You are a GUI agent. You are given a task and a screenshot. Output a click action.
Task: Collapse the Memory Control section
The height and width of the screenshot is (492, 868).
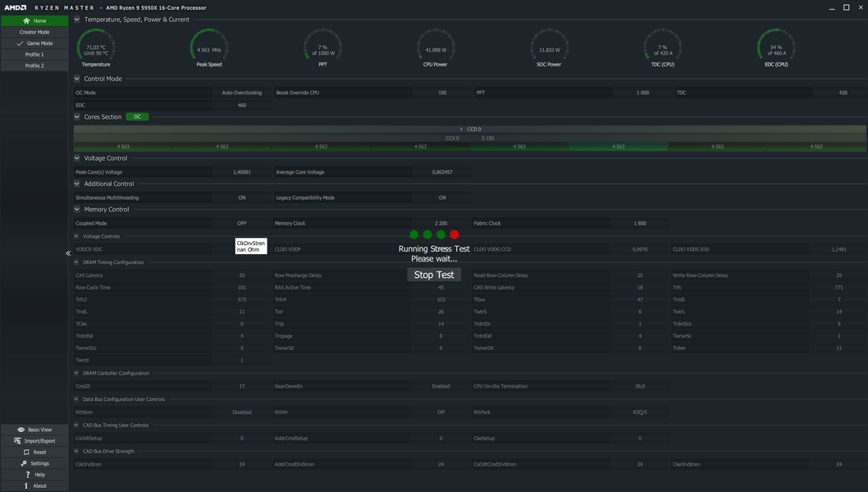[x=77, y=209]
